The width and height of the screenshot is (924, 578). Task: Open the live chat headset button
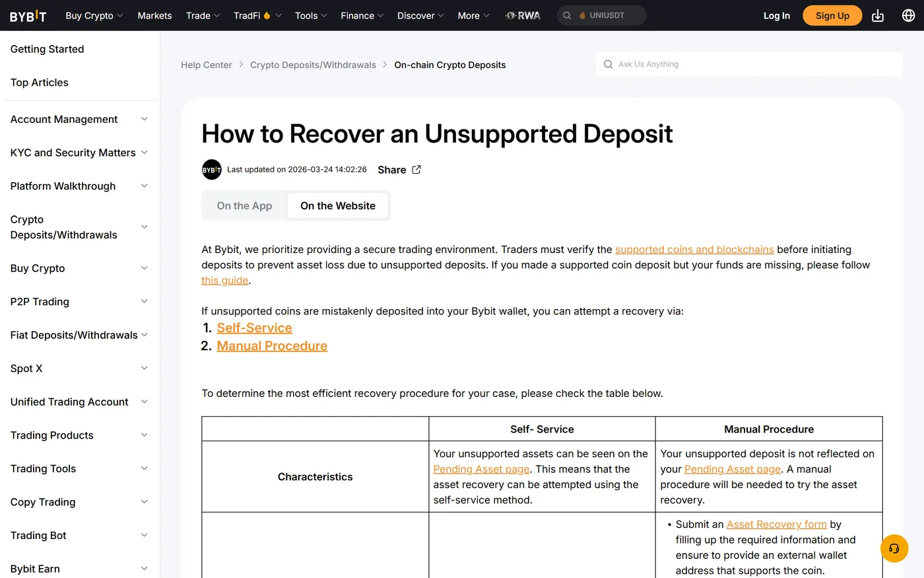[894, 548]
